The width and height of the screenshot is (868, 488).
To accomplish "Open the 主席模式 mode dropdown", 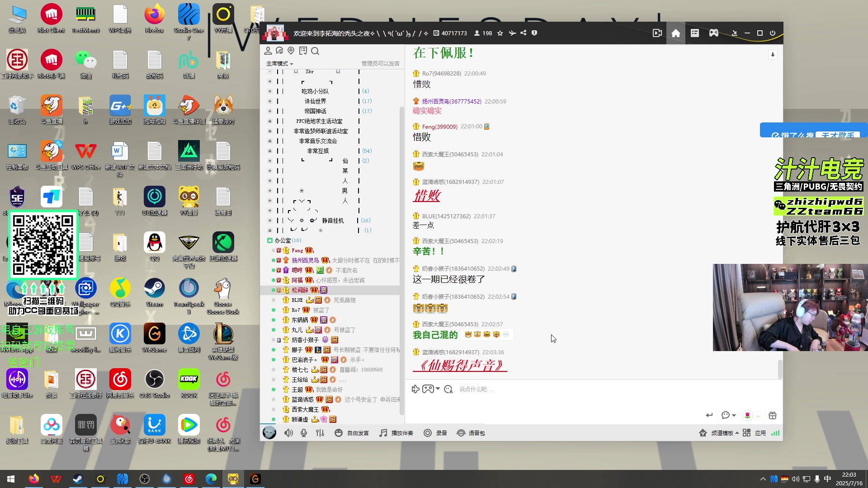I will (280, 64).
